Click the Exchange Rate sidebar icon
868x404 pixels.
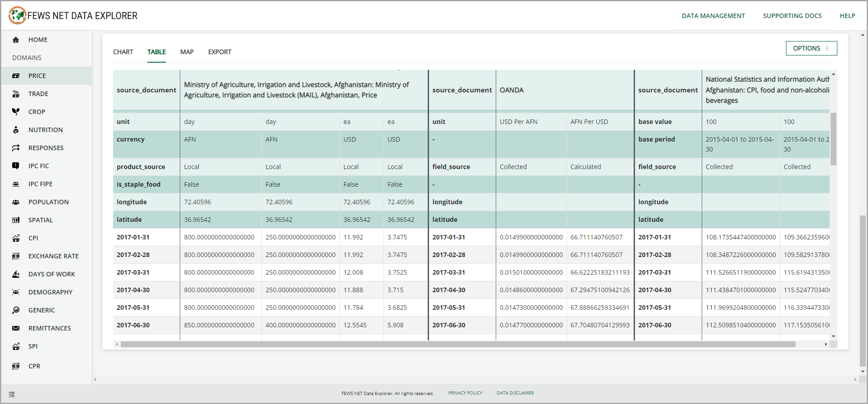click(16, 256)
